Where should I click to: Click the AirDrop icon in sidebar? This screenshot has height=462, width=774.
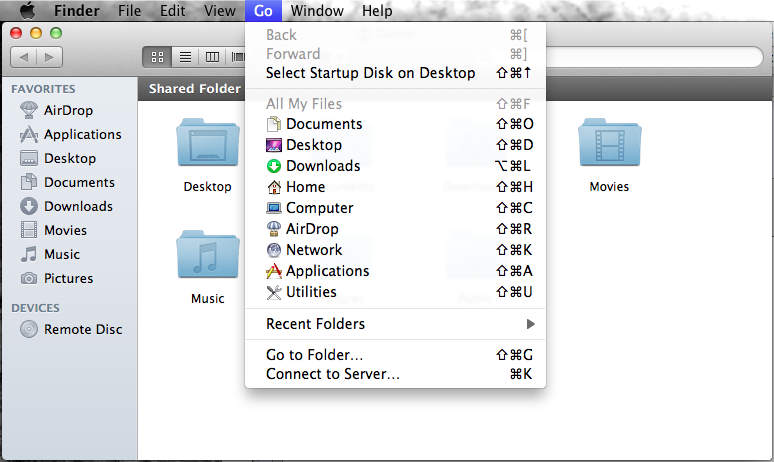29,110
